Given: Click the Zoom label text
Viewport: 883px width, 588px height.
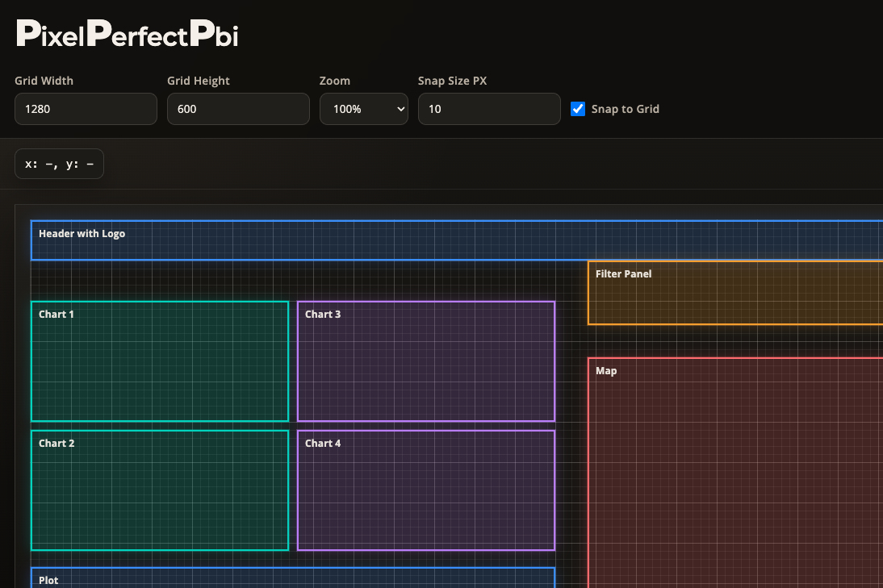Looking at the screenshot, I should [x=334, y=81].
